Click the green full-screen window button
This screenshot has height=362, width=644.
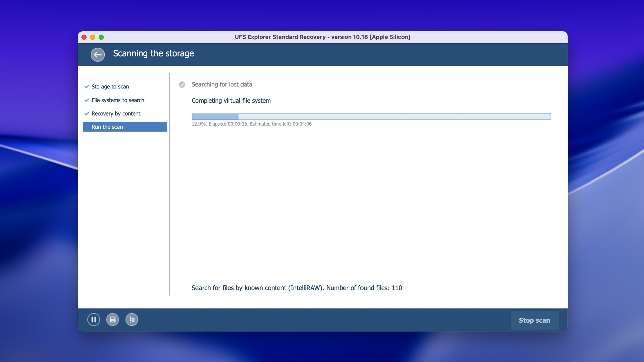pos(101,37)
